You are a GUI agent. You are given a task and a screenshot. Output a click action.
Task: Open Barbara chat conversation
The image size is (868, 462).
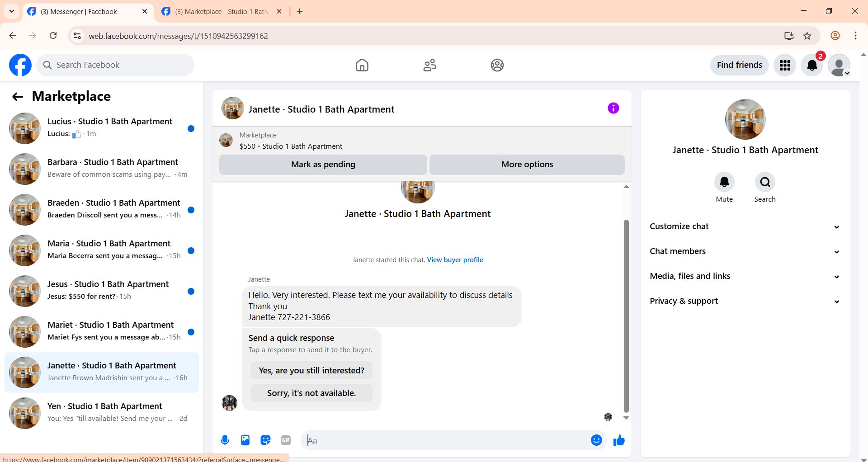[102, 169]
